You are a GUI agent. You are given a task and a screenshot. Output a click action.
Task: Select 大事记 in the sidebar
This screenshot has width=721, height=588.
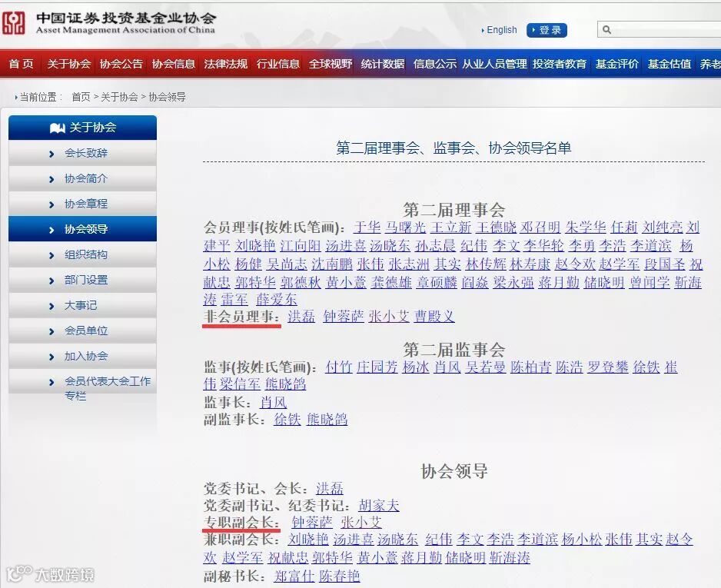pos(81,305)
